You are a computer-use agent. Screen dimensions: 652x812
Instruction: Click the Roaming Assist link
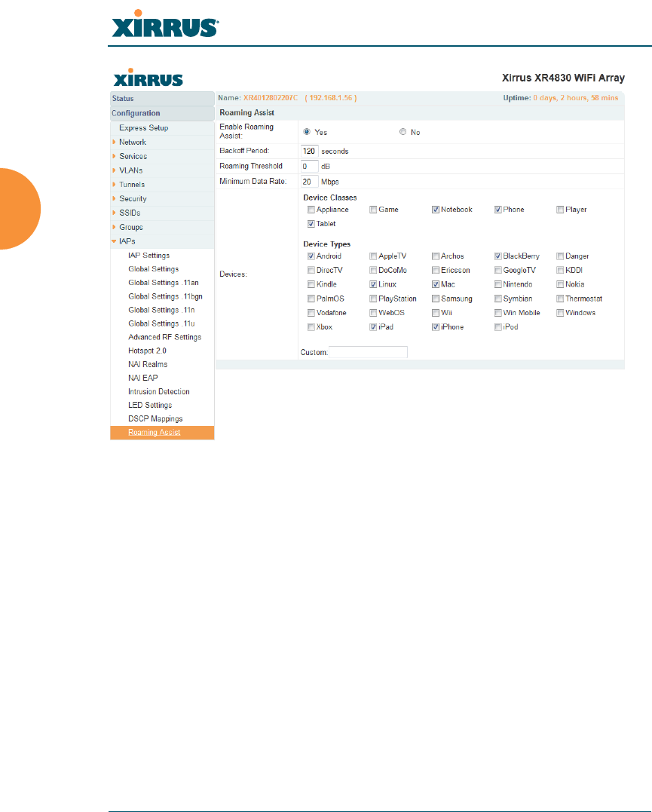tap(154, 433)
